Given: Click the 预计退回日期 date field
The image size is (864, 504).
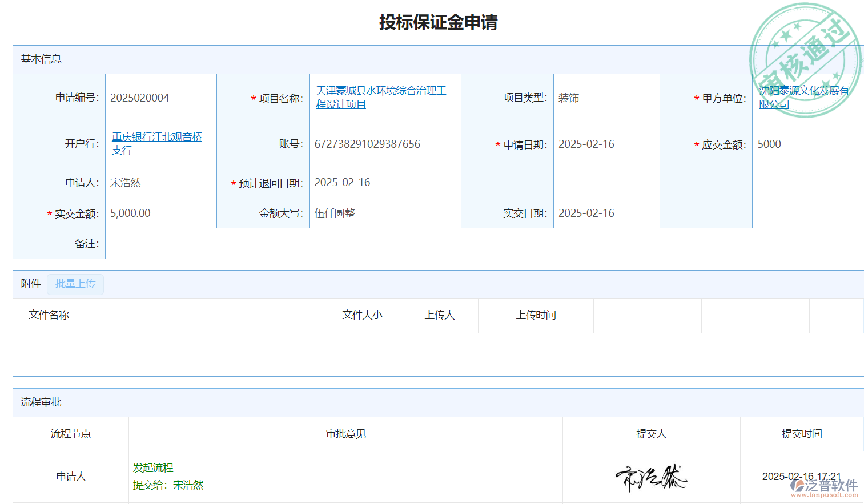Looking at the screenshot, I should (x=343, y=182).
